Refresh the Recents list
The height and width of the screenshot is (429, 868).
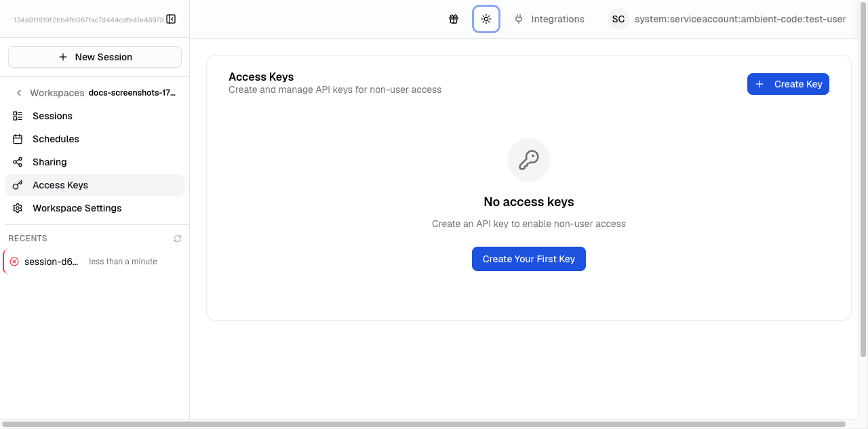pos(177,238)
